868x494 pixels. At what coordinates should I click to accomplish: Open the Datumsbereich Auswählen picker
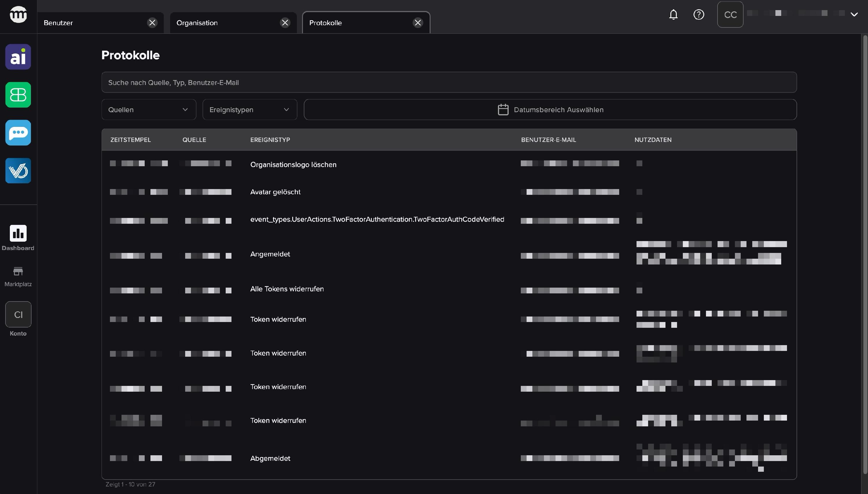(x=550, y=110)
